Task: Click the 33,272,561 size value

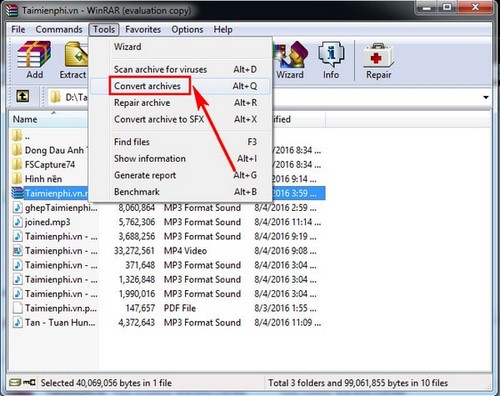Action: [134, 251]
